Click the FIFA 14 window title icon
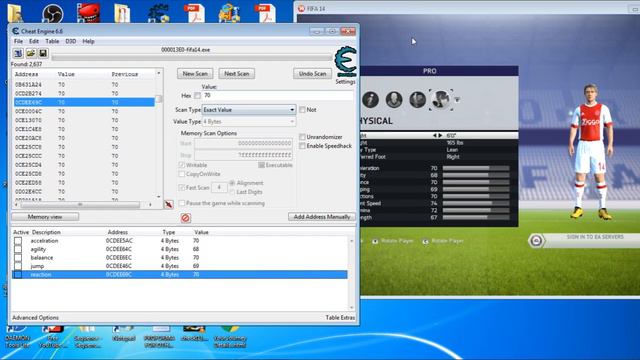This screenshot has width=640, height=360. (x=301, y=8)
